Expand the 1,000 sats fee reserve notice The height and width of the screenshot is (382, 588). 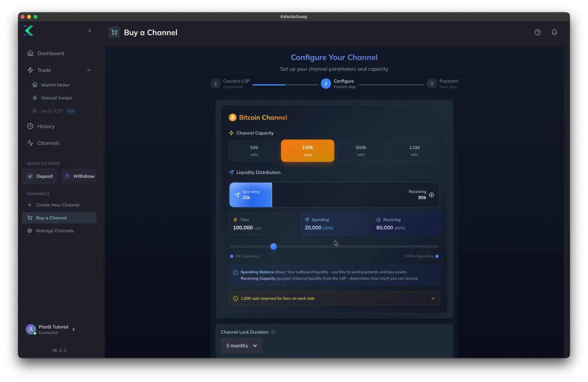[x=432, y=298]
